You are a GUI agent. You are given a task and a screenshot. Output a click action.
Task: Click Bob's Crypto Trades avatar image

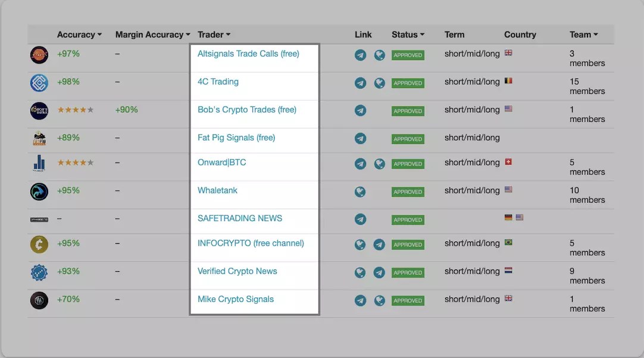tap(39, 111)
